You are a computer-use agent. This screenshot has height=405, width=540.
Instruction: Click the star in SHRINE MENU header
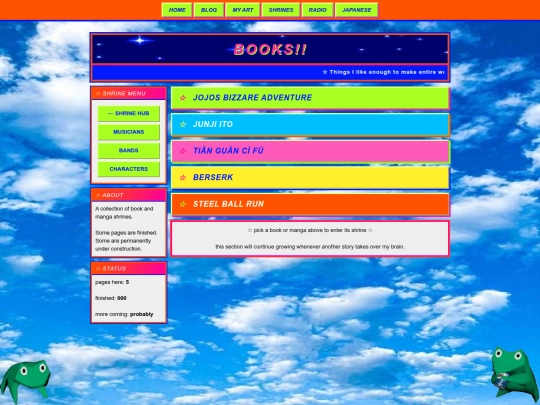tap(98, 93)
